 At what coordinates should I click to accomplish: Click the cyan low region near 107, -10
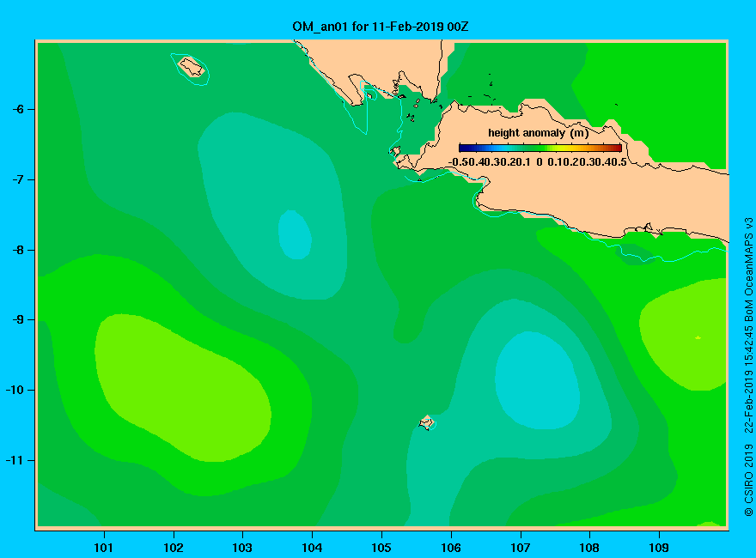pyautogui.click(x=537, y=380)
